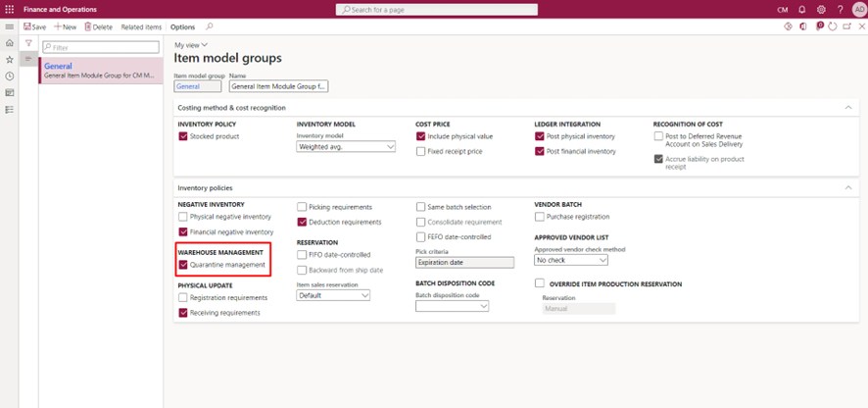Toggle Deduction requirements checkbox
Image resolution: width=868 pixels, height=408 pixels.
302,222
